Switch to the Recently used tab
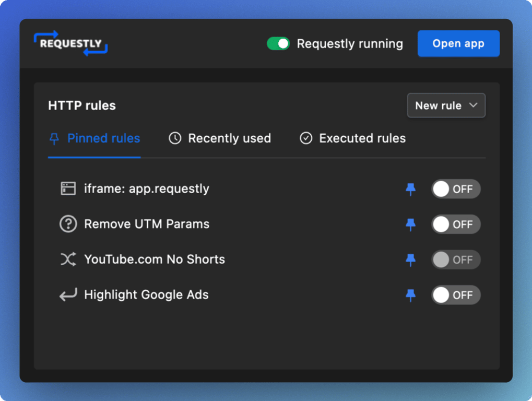 point(220,138)
